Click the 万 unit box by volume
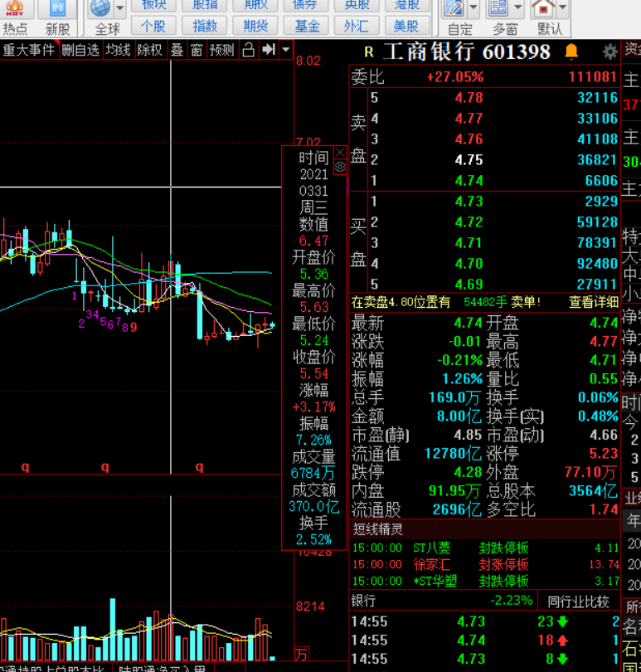641x672 pixels. (x=301, y=654)
